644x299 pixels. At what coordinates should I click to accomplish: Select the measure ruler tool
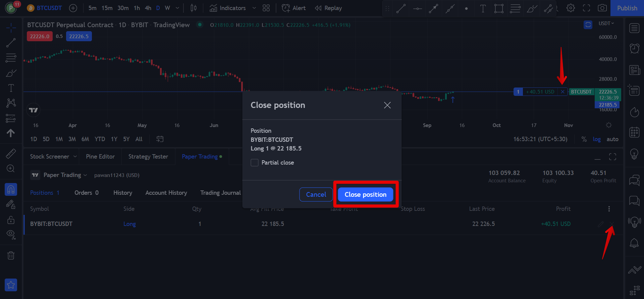pos(11,154)
